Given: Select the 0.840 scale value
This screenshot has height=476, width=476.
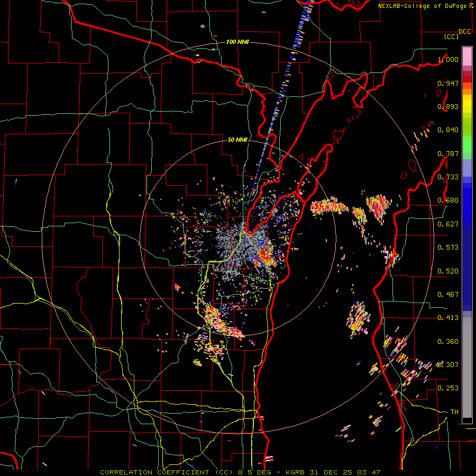Looking at the screenshot, I should click(448, 130).
